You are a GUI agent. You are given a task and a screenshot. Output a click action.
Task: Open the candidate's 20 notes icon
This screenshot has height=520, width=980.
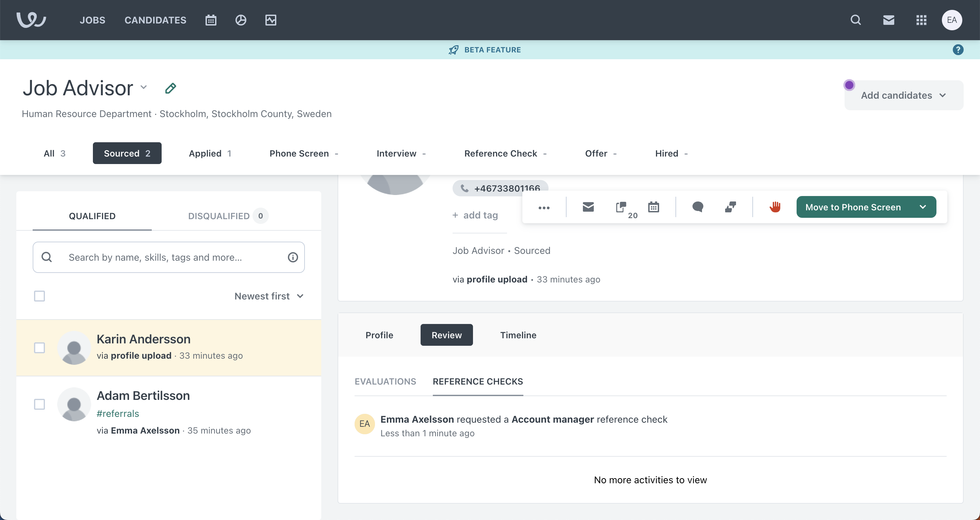coord(621,207)
